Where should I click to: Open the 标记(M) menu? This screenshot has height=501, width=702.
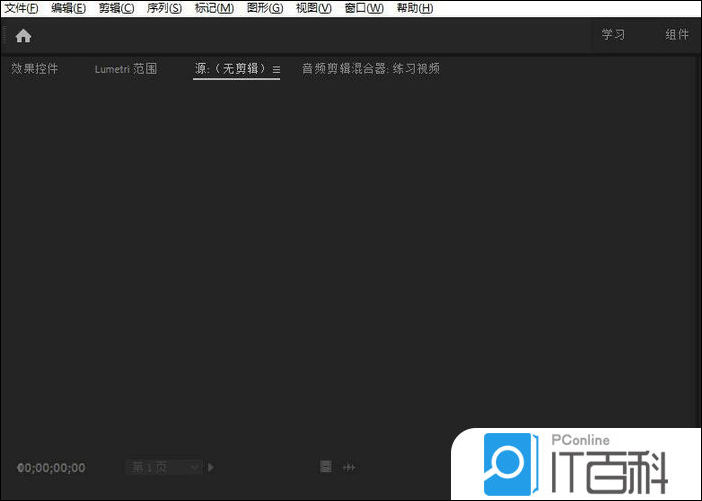click(x=214, y=8)
